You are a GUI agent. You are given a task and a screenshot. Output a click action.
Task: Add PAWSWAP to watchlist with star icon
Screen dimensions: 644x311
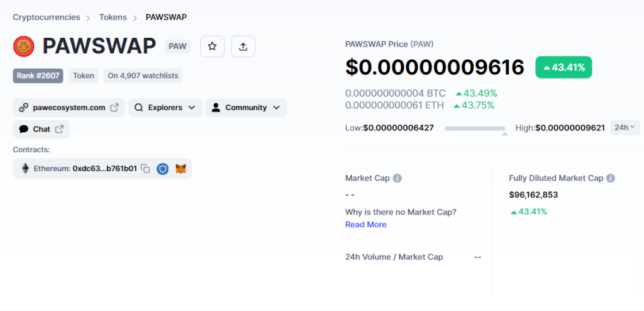point(212,47)
